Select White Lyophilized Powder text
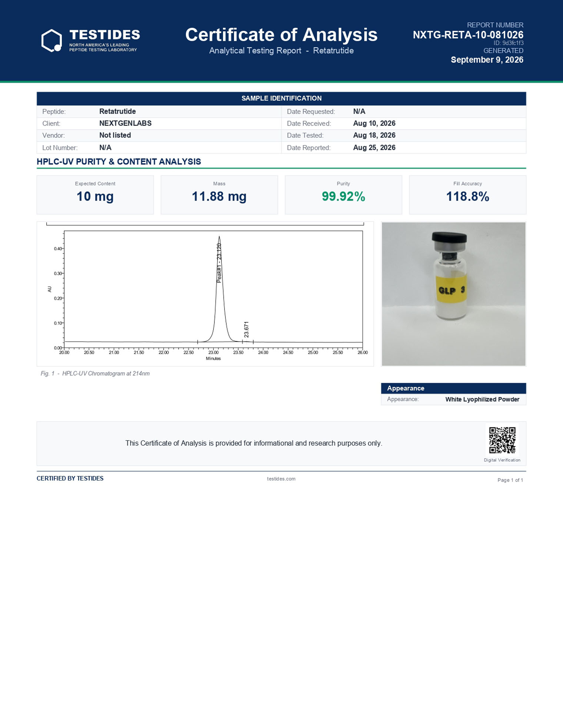The height and width of the screenshot is (728, 563). pos(482,399)
